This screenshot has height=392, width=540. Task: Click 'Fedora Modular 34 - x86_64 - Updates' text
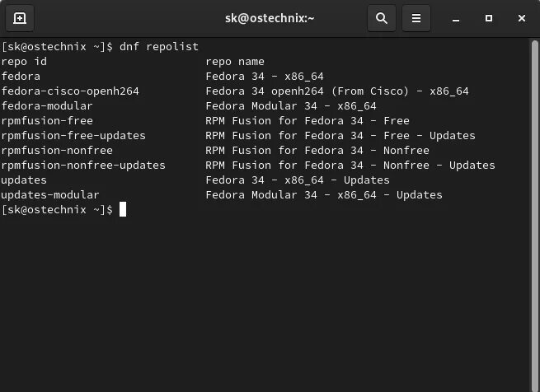pyautogui.click(x=324, y=195)
